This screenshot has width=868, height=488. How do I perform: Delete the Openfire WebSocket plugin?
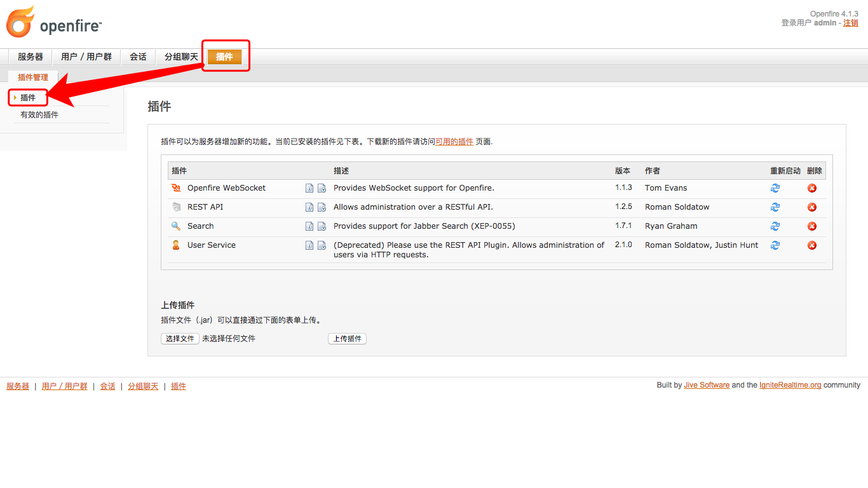click(812, 188)
